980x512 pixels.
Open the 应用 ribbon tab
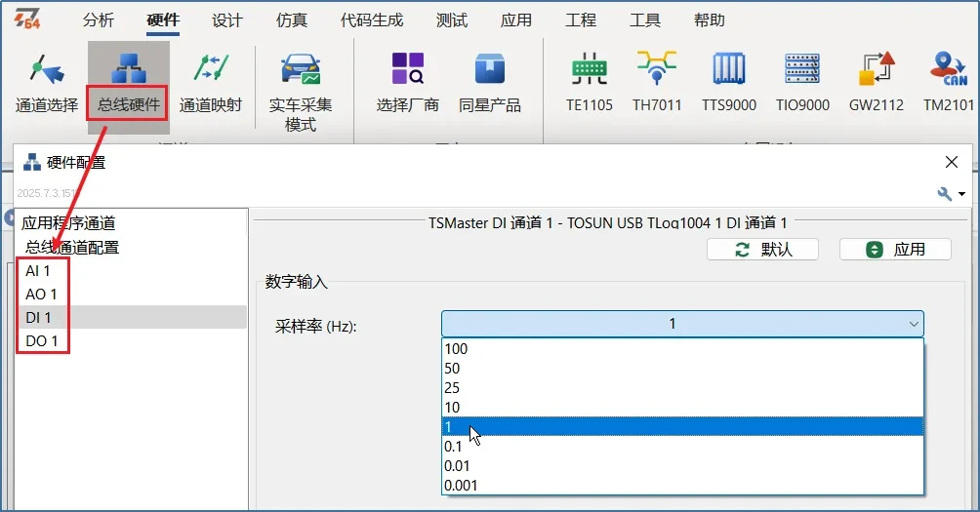pos(516,20)
